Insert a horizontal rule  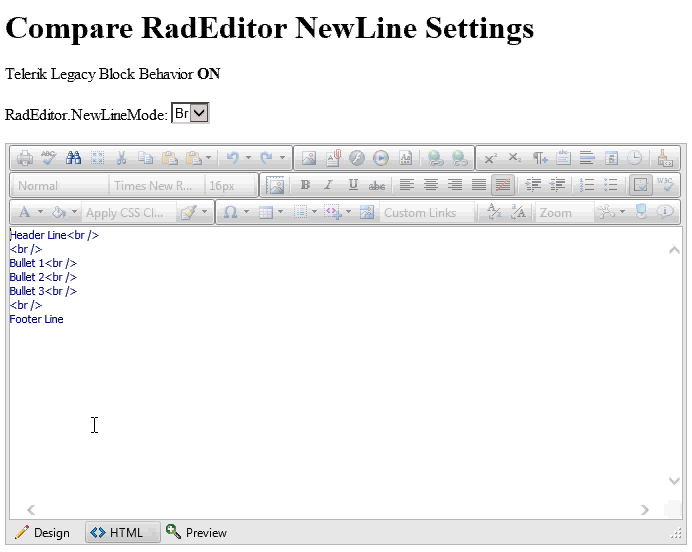(587, 158)
